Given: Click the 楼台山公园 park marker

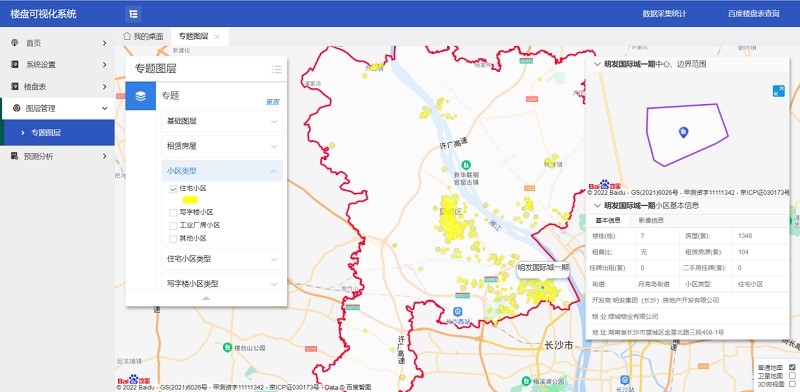Looking at the screenshot, I should [x=228, y=347].
